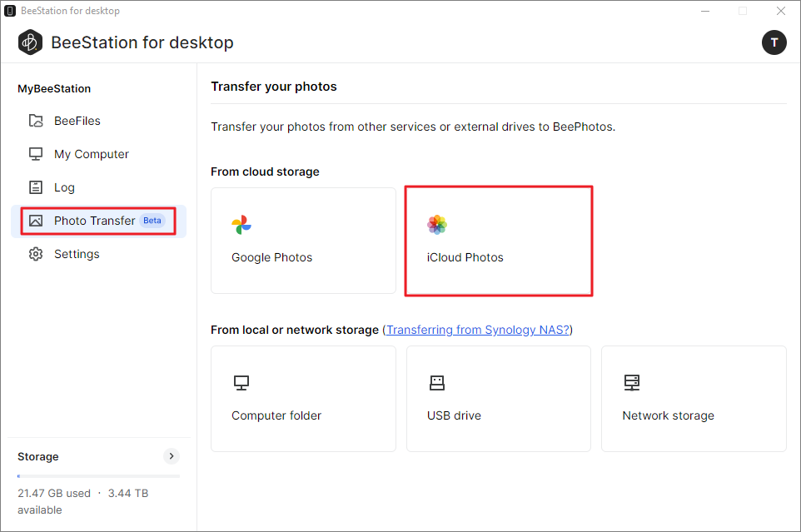Click the Photo Transfer picture icon

coord(36,221)
